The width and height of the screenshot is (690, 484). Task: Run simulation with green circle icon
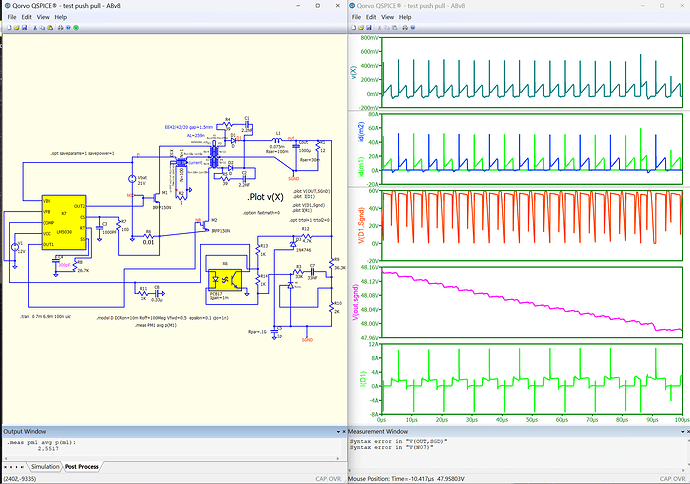coord(76,28)
